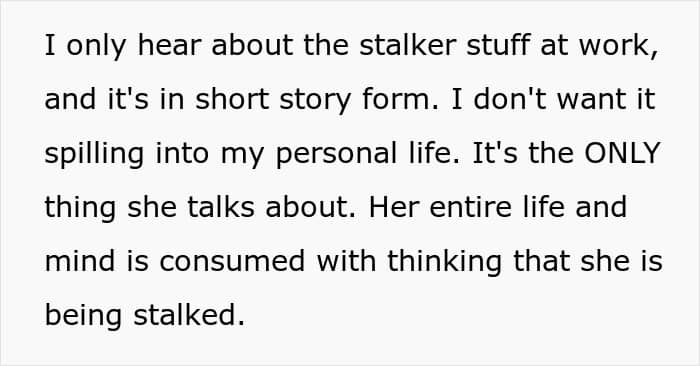Screen dimensions: 700x366
Task: Select the word "thinking"
Action: click(x=444, y=263)
